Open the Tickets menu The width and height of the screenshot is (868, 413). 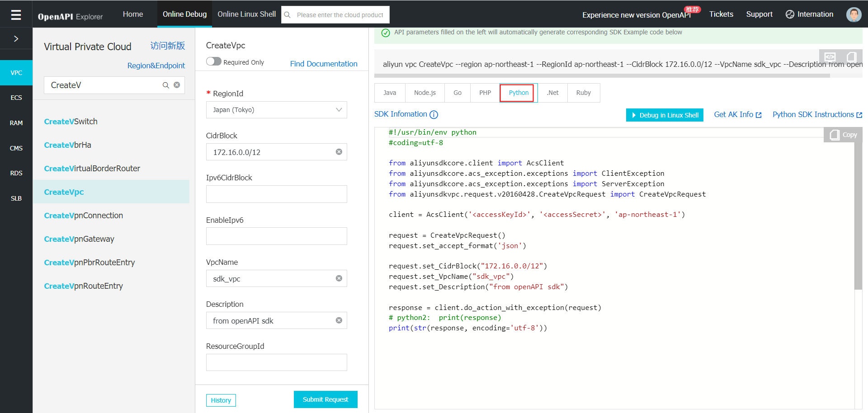pos(721,14)
